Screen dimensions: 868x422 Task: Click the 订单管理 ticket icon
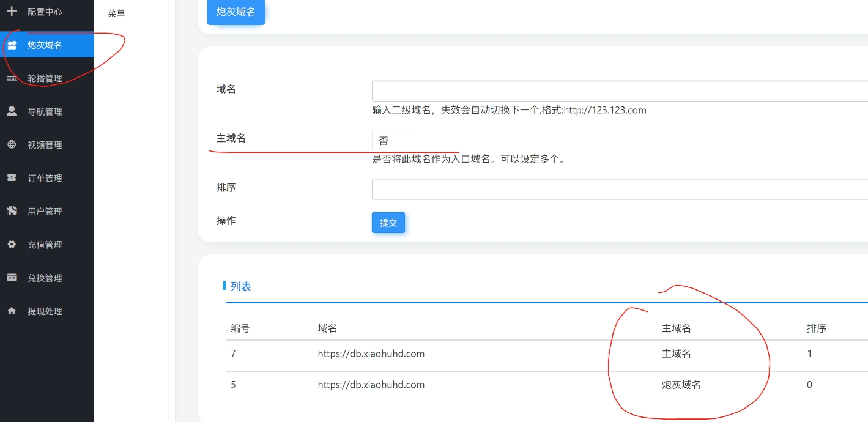pos(12,178)
